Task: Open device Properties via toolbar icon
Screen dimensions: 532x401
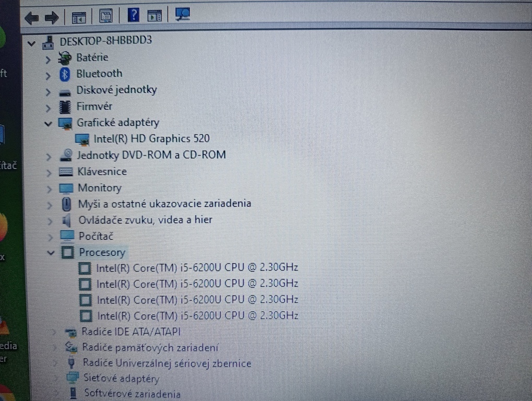Action: point(106,16)
